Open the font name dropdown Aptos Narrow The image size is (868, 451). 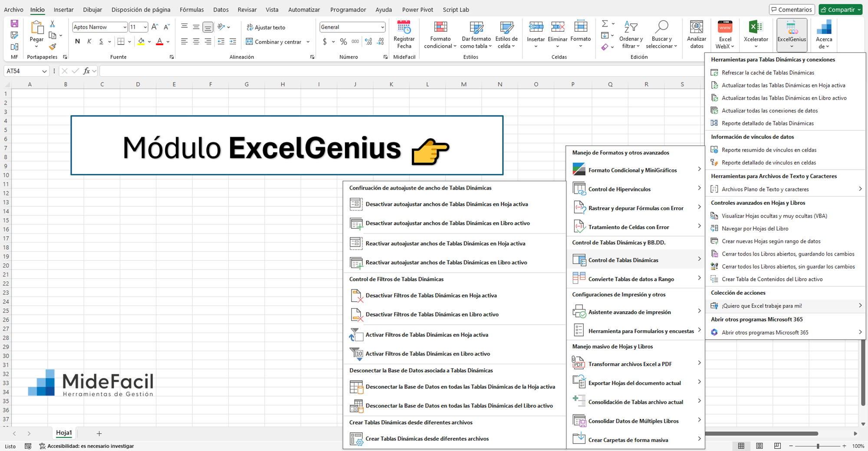point(125,27)
